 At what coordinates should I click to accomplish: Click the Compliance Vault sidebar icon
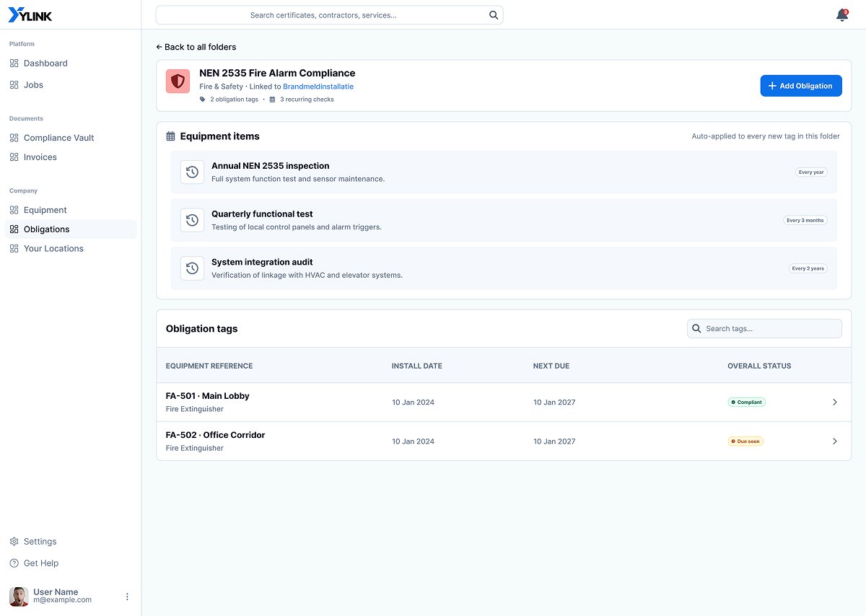(14, 138)
